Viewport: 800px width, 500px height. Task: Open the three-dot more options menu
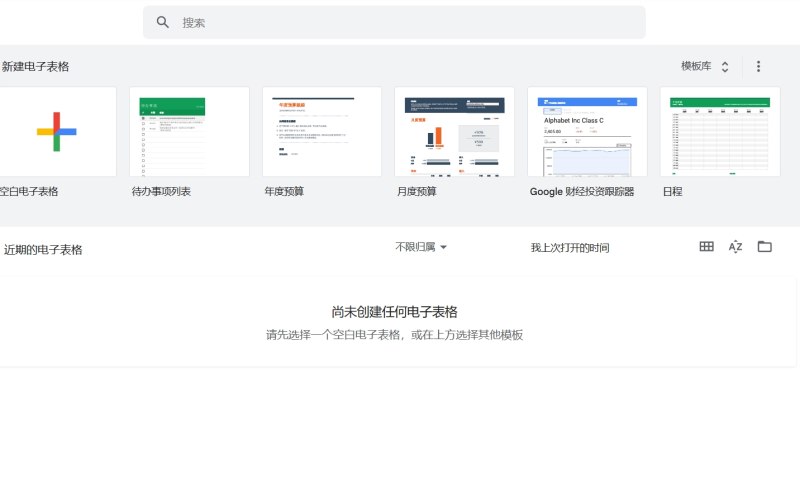pyautogui.click(x=758, y=66)
